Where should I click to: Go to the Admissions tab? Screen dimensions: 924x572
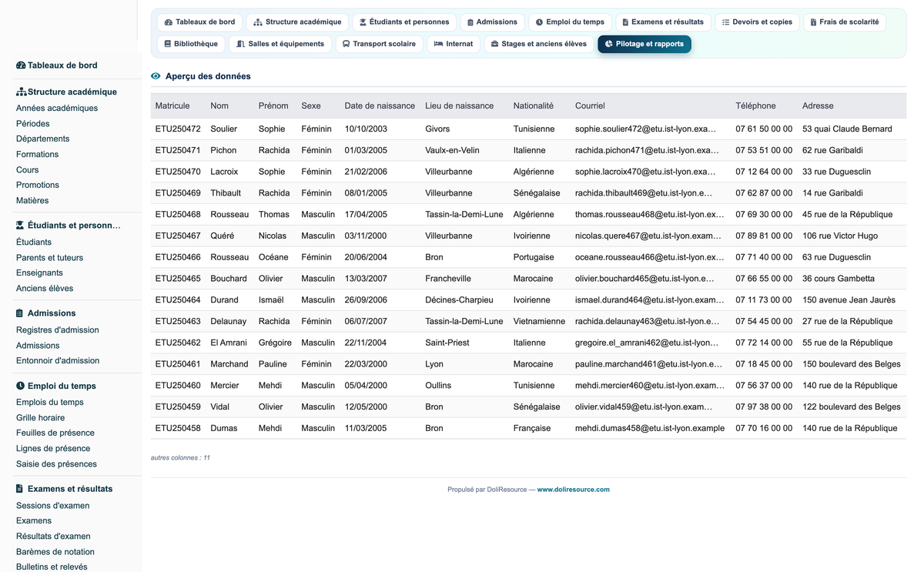coord(493,22)
